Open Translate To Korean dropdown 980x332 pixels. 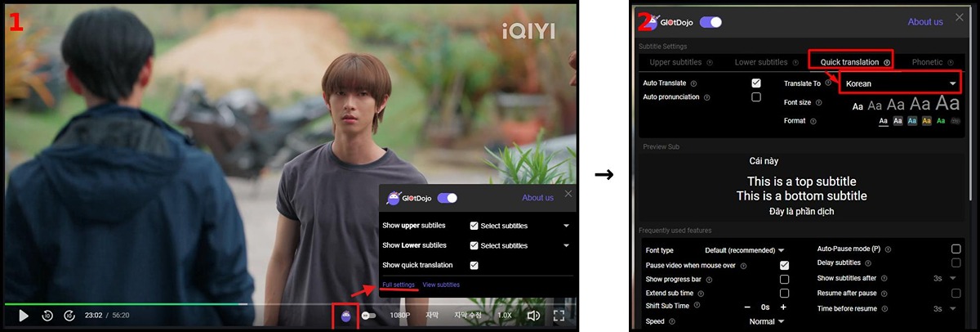[900, 83]
